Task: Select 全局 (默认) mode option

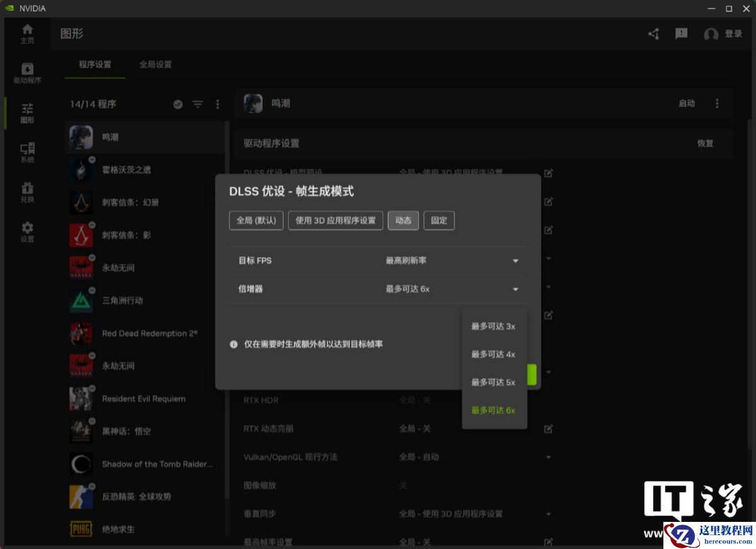Action: point(256,221)
